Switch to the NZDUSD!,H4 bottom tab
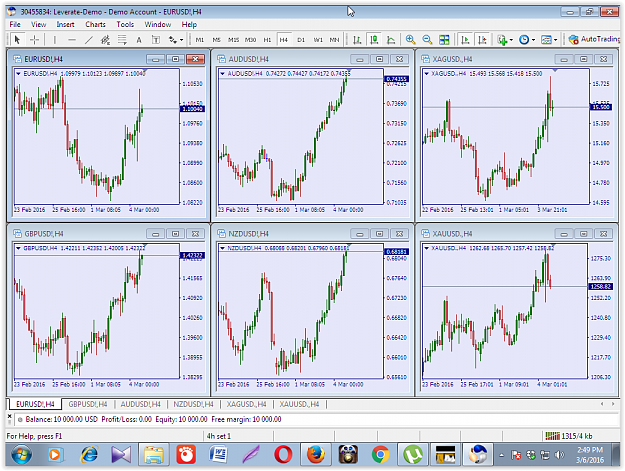 [193, 404]
